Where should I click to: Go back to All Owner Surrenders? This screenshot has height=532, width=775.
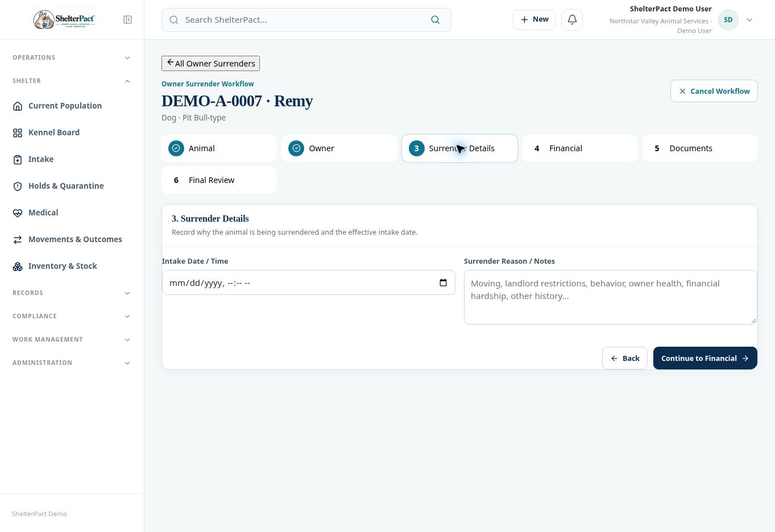[210, 63]
